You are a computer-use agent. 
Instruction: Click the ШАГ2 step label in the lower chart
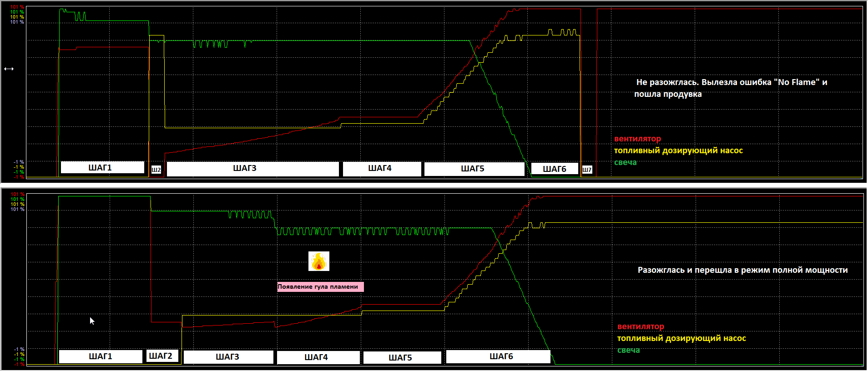click(161, 356)
